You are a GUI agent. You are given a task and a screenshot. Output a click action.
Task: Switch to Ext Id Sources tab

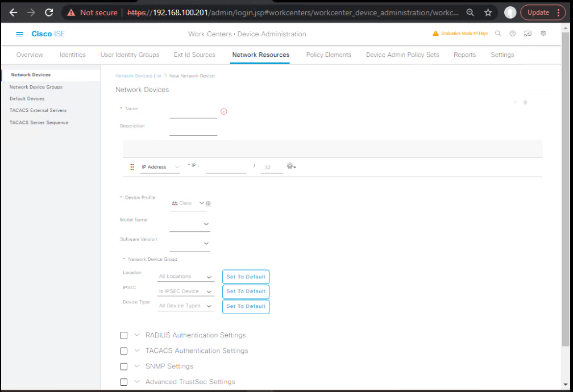[x=194, y=55]
